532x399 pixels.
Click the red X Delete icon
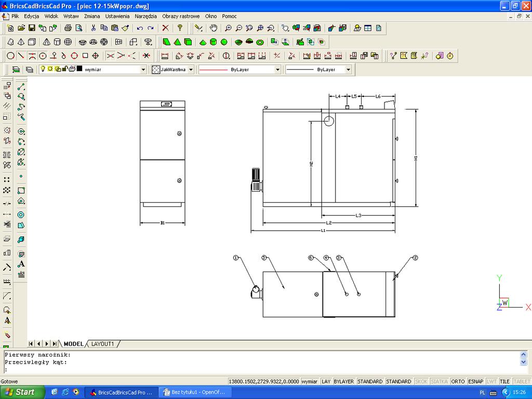coord(165,28)
